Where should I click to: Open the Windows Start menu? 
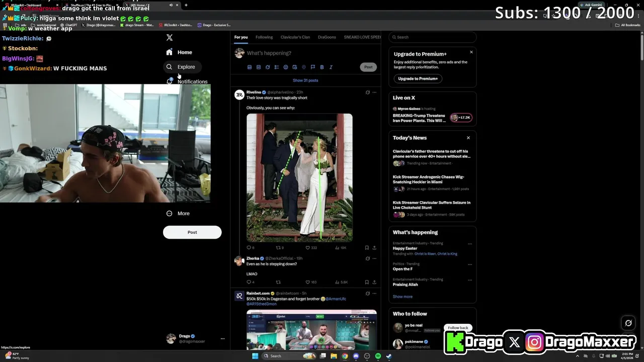click(255, 356)
